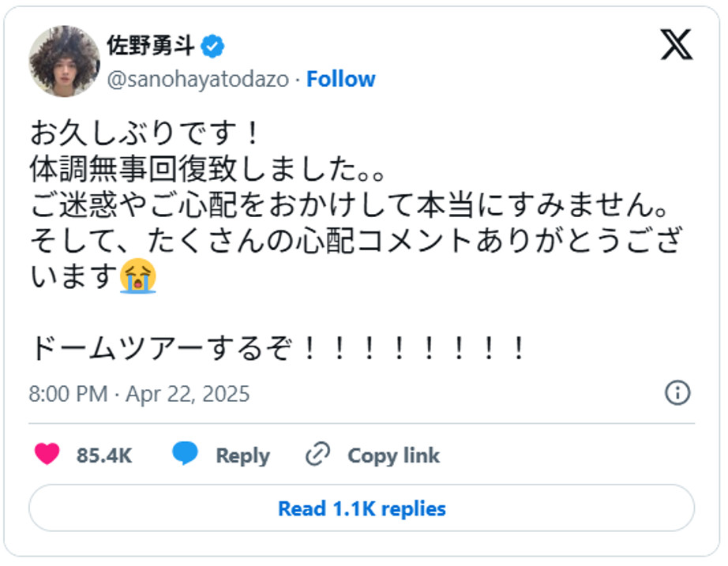Open Read 1.1K replies button
Image resolution: width=728 pixels, height=566 pixels.
click(x=362, y=508)
